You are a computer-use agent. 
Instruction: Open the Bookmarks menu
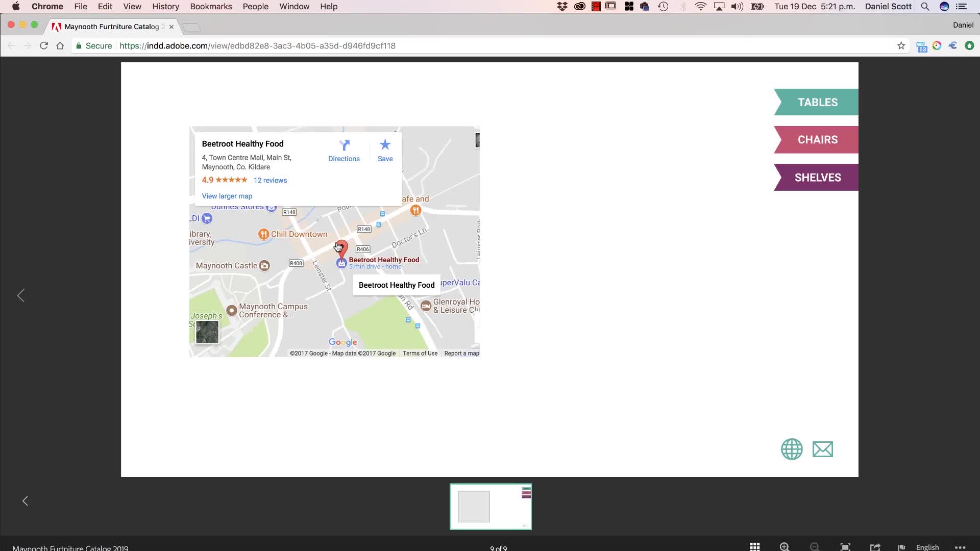[211, 6]
